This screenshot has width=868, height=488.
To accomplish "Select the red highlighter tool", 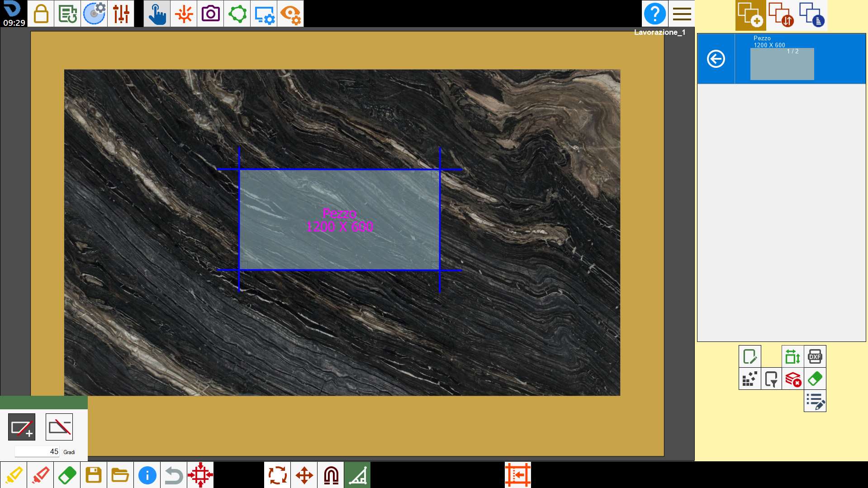I will coord(40,475).
